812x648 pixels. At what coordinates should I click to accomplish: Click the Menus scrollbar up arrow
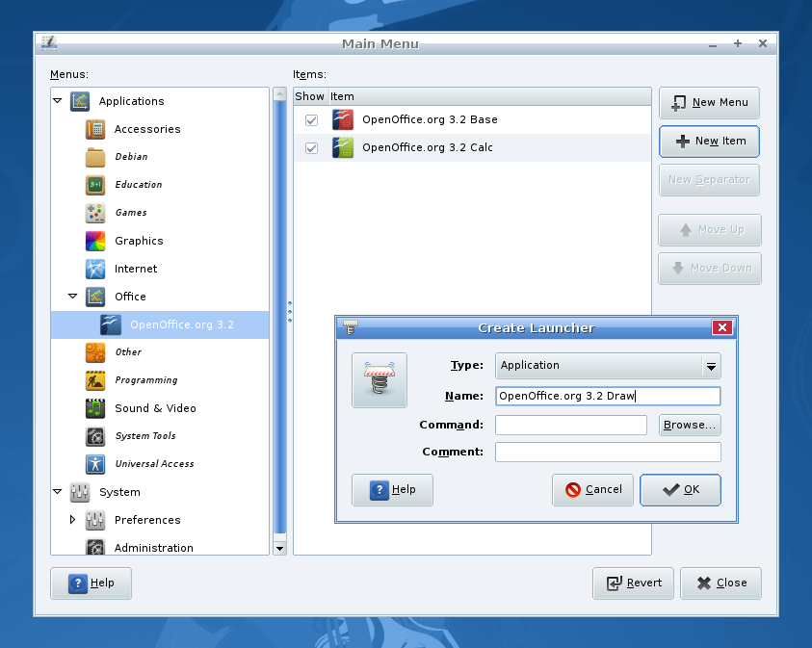pyautogui.click(x=280, y=93)
